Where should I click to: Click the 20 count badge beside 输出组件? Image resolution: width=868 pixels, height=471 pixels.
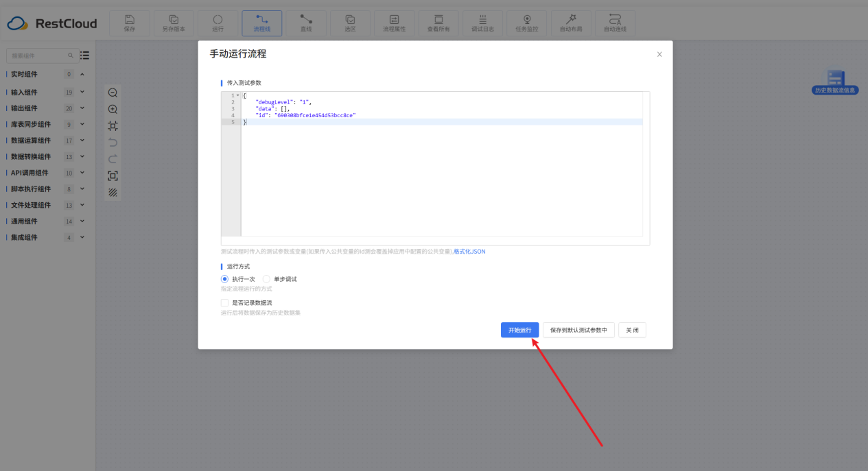[x=69, y=108]
